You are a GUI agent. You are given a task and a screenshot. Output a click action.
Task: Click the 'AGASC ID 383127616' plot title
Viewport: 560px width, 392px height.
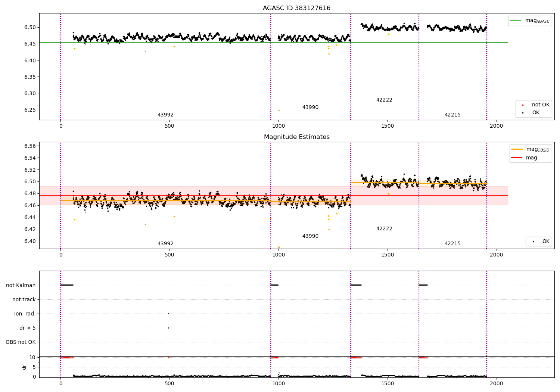(296, 8)
